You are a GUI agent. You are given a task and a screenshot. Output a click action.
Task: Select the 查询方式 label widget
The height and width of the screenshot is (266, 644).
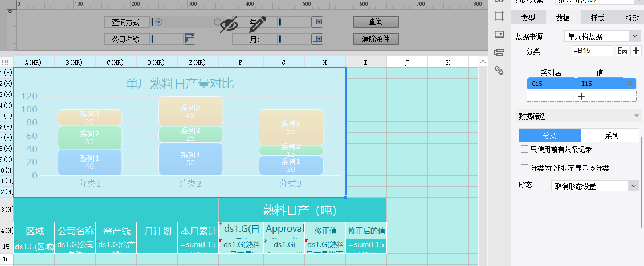coord(127,22)
